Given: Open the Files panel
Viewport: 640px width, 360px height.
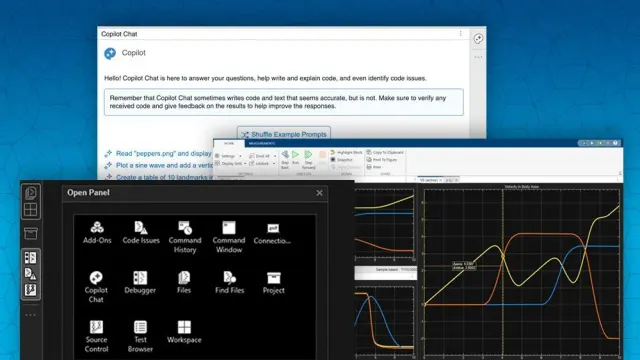Looking at the screenshot, I should point(184,282).
